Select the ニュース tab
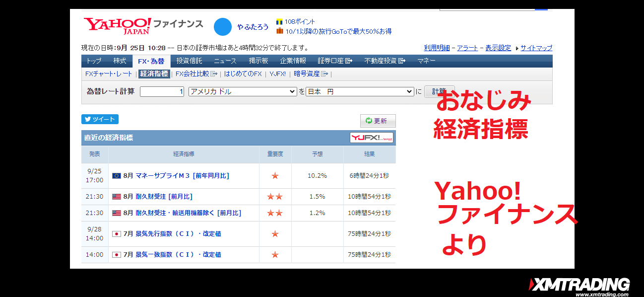This screenshot has height=297, width=644. (225, 61)
